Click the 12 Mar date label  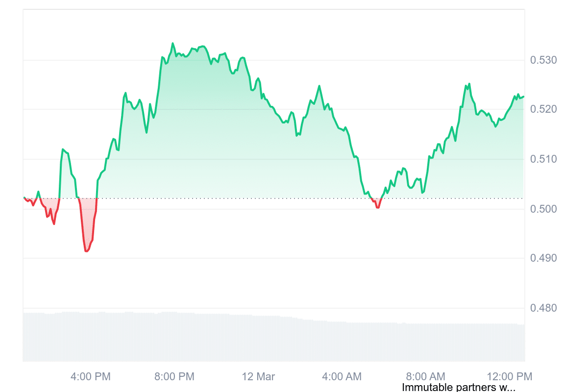click(x=259, y=377)
